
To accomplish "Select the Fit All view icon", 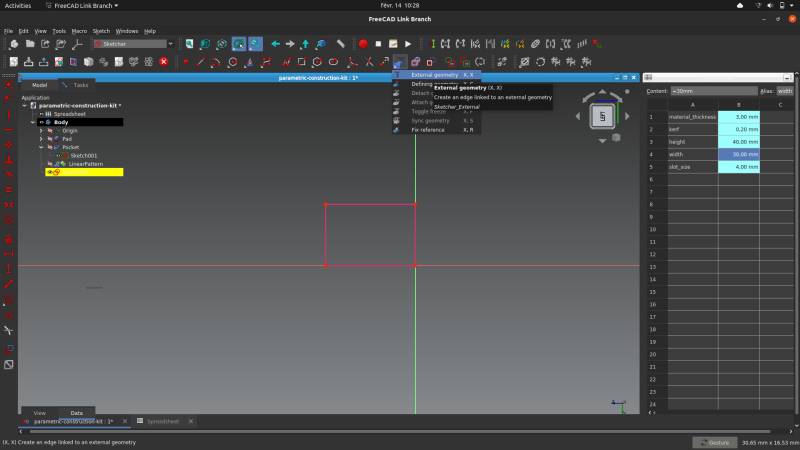I will tap(189, 44).
